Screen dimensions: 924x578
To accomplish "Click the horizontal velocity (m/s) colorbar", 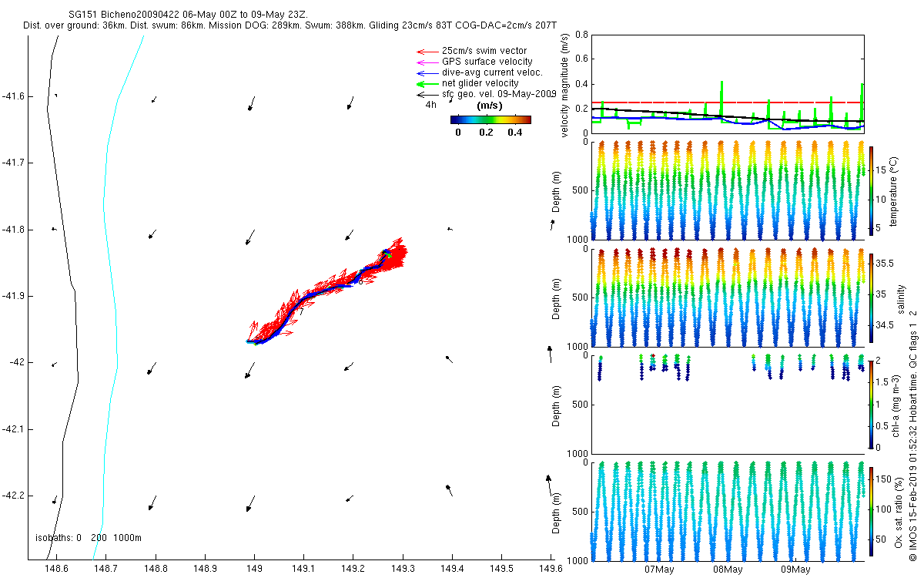I will click(490, 119).
